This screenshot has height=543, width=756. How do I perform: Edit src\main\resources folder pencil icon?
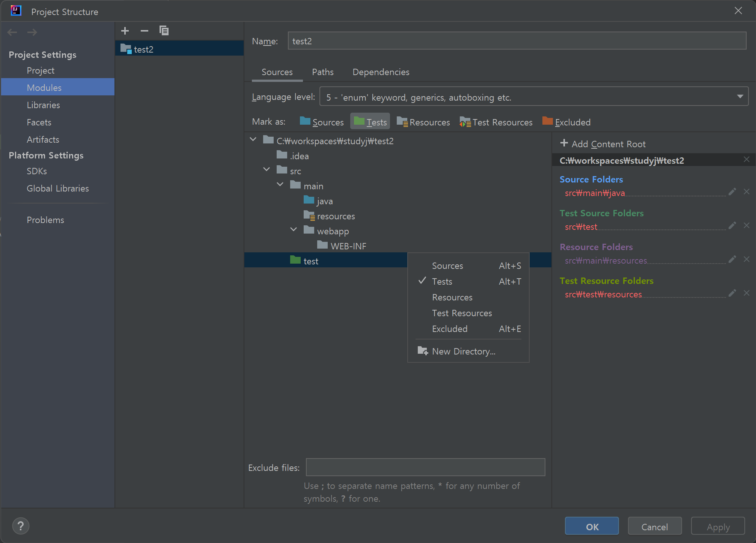point(732,259)
